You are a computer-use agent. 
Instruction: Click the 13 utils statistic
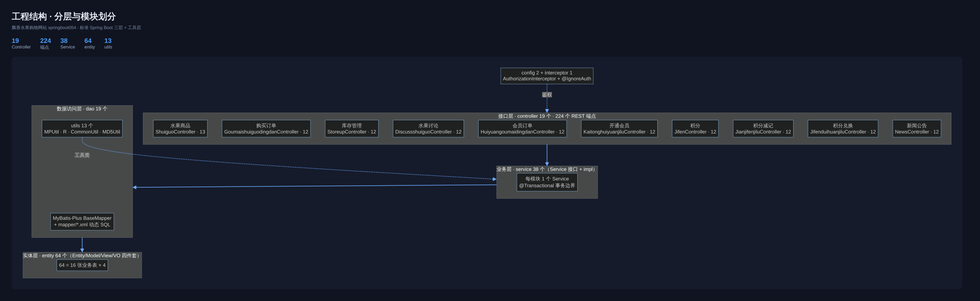[108, 44]
